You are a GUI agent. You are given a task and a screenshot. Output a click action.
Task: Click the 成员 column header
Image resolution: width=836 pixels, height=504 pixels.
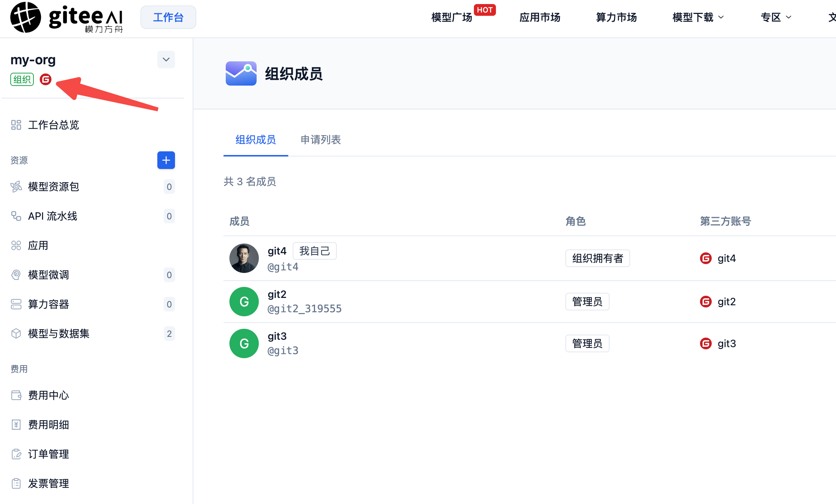(239, 221)
